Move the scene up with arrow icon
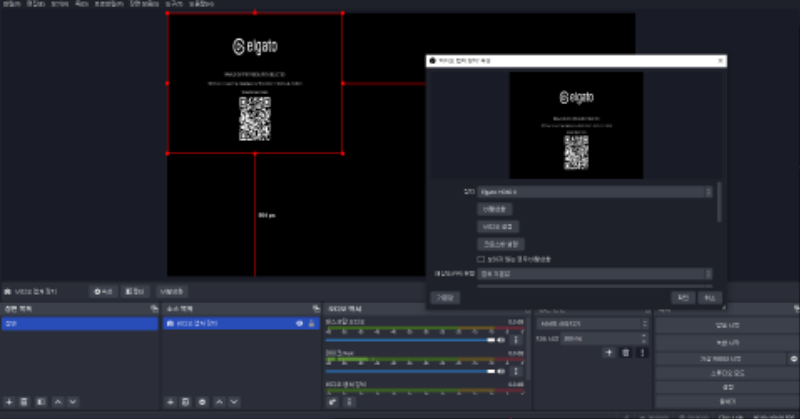Screen dimensions: 800x419 coord(58,402)
